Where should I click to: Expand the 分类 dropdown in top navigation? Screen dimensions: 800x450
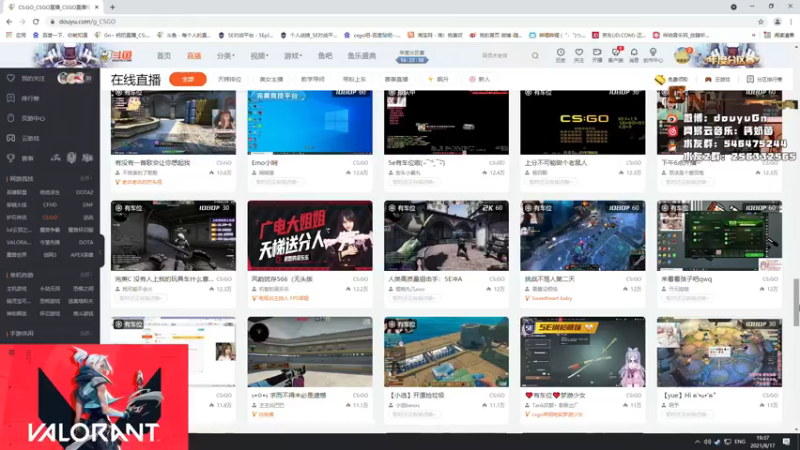[226, 56]
